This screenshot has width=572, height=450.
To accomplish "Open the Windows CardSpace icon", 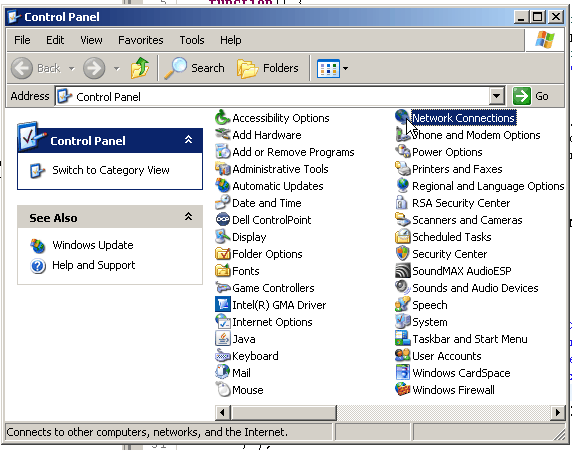I will [402, 373].
